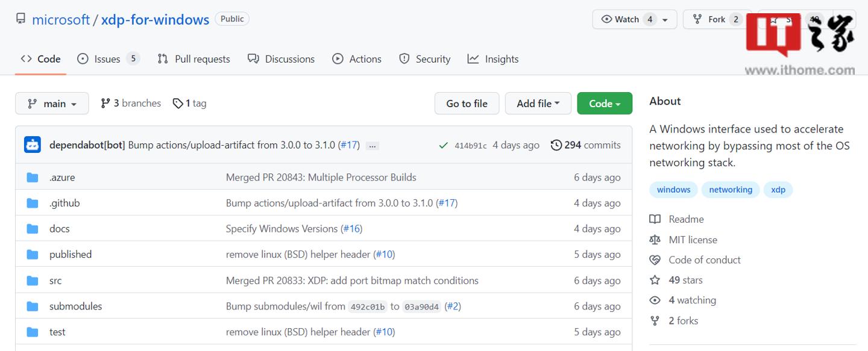The width and height of the screenshot is (868, 351).
Task: Click the repository book icon beside microsoft
Action: (21, 19)
